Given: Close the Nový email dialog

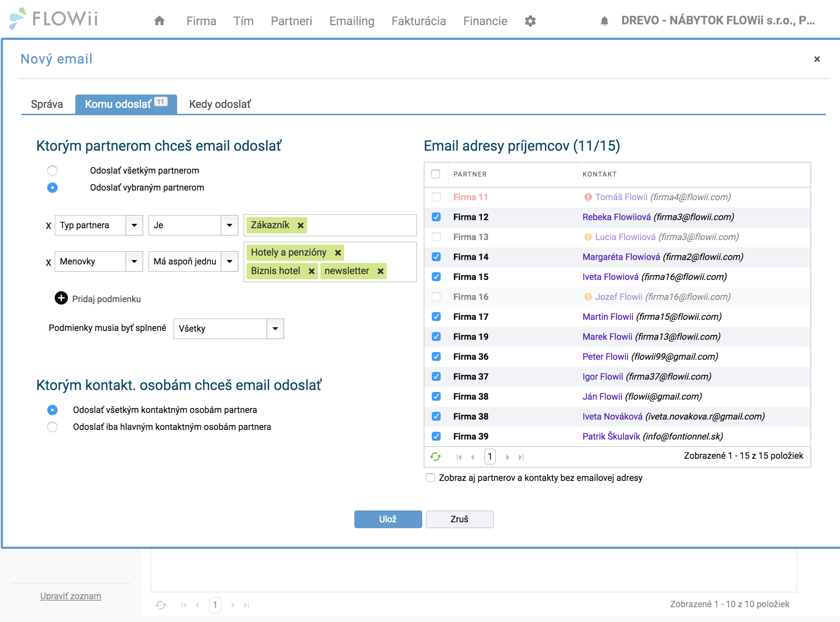Looking at the screenshot, I should pyautogui.click(x=817, y=59).
